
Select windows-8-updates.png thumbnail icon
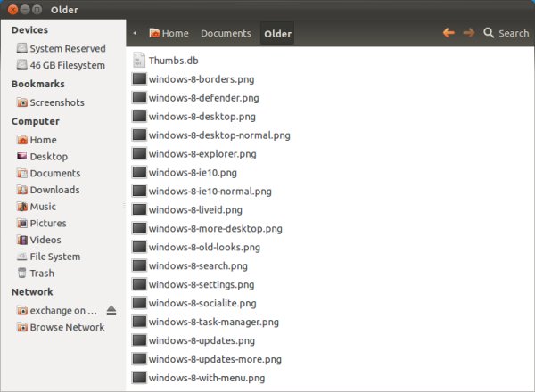[x=139, y=340]
